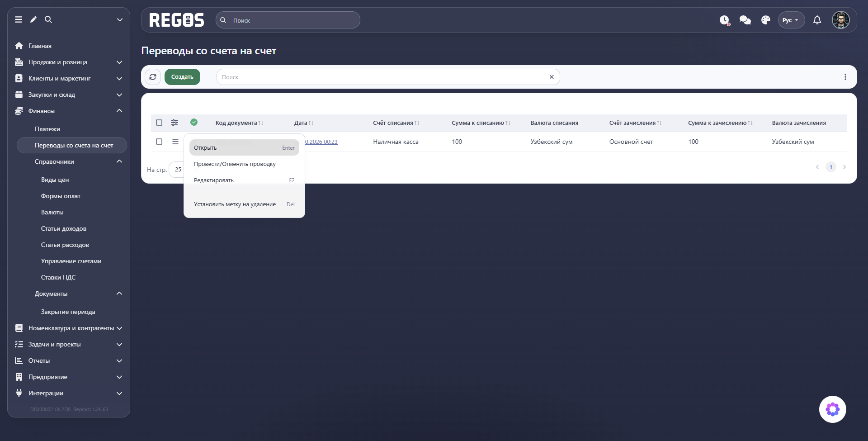Viewport: 868px width, 441px height.
Task: Toggle the hamburger menu in sidebar
Action: (19, 19)
